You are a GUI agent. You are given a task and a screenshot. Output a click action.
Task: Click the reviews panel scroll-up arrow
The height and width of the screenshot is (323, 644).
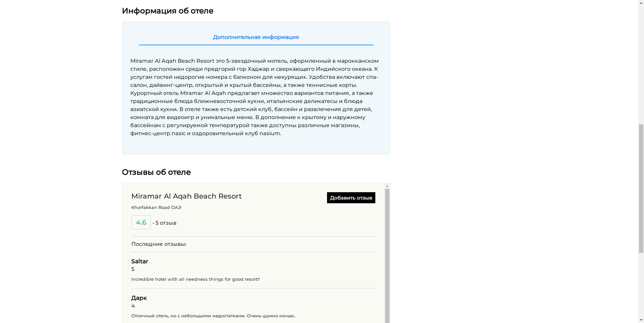pyautogui.click(x=387, y=186)
